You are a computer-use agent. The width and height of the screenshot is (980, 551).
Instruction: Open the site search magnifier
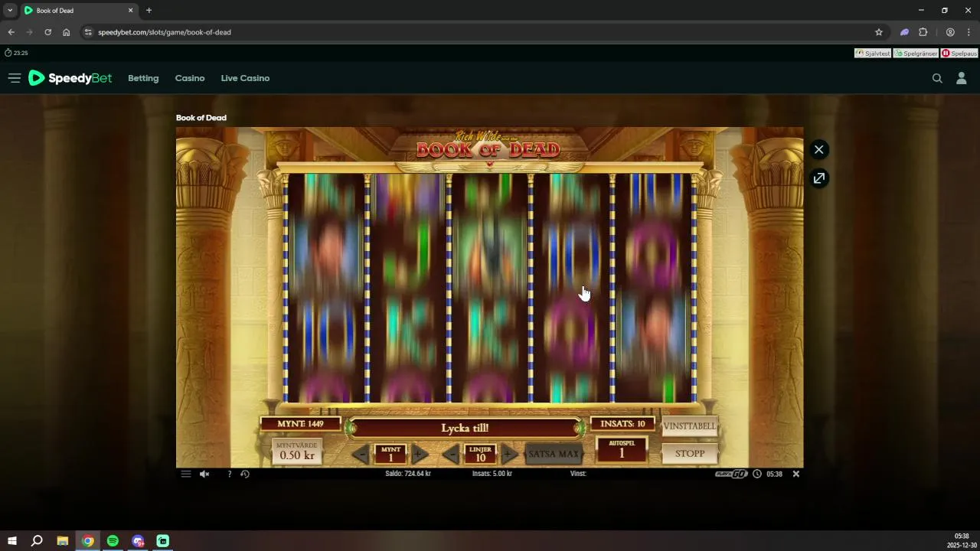click(937, 78)
